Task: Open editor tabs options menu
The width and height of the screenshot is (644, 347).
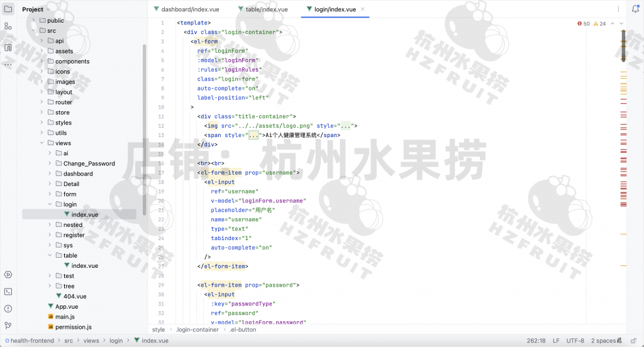Action: tap(618, 9)
